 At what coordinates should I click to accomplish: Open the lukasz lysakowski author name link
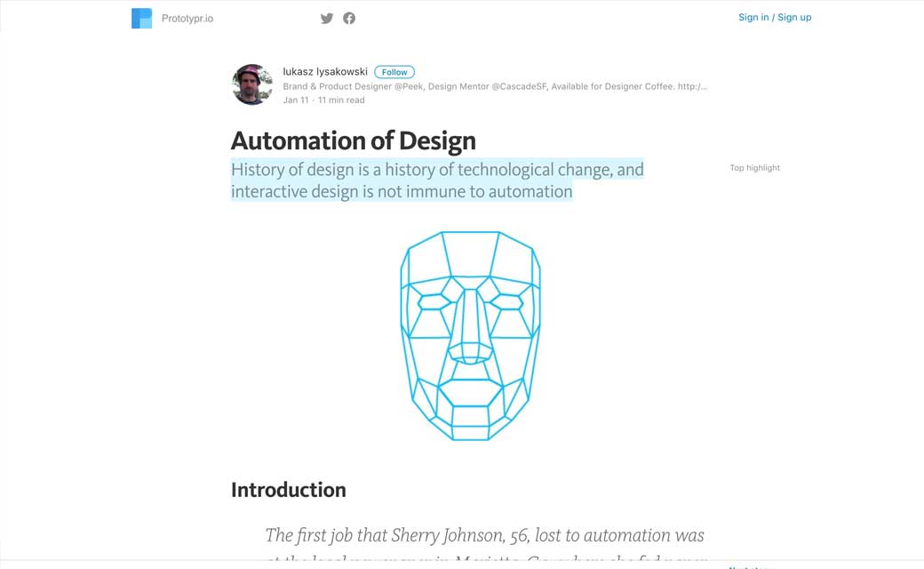pos(325,71)
